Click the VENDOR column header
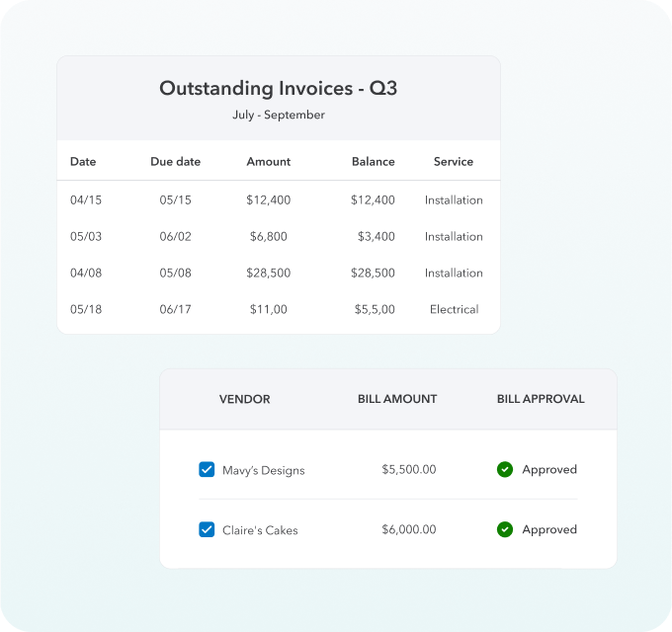 245,399
